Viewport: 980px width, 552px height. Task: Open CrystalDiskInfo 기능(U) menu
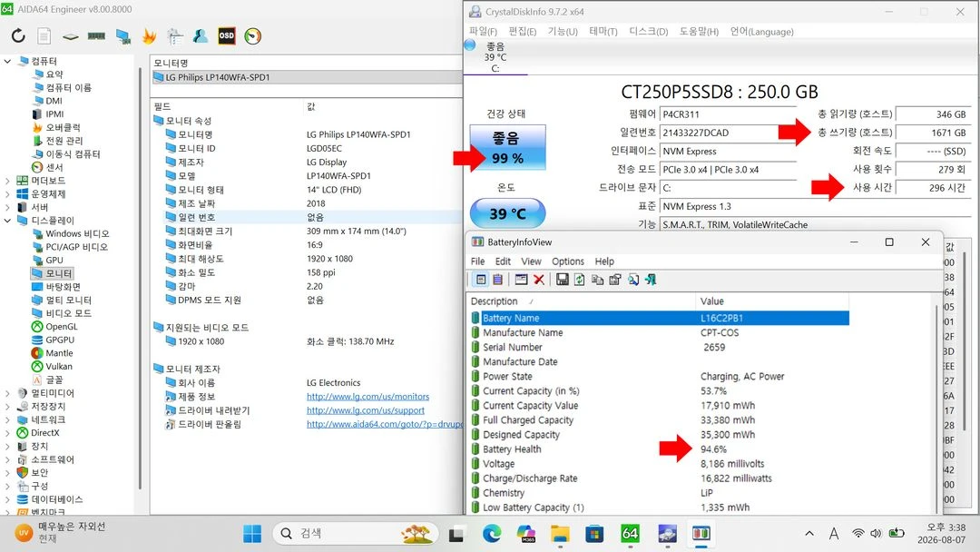[563, 31]
